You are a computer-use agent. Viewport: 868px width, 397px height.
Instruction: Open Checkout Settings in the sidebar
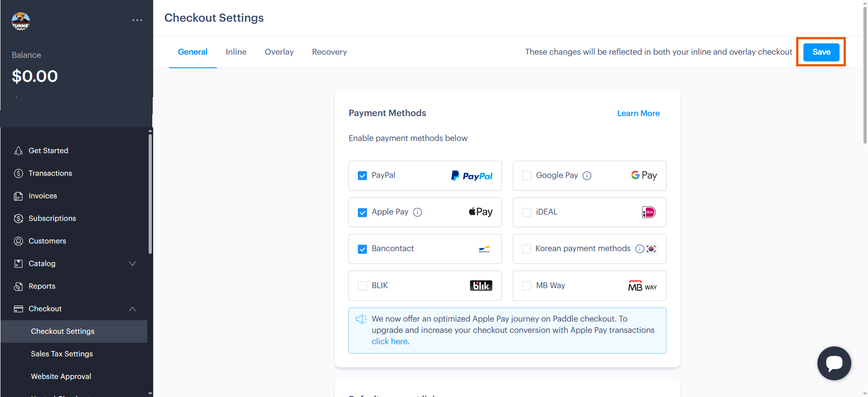(74, 332)
